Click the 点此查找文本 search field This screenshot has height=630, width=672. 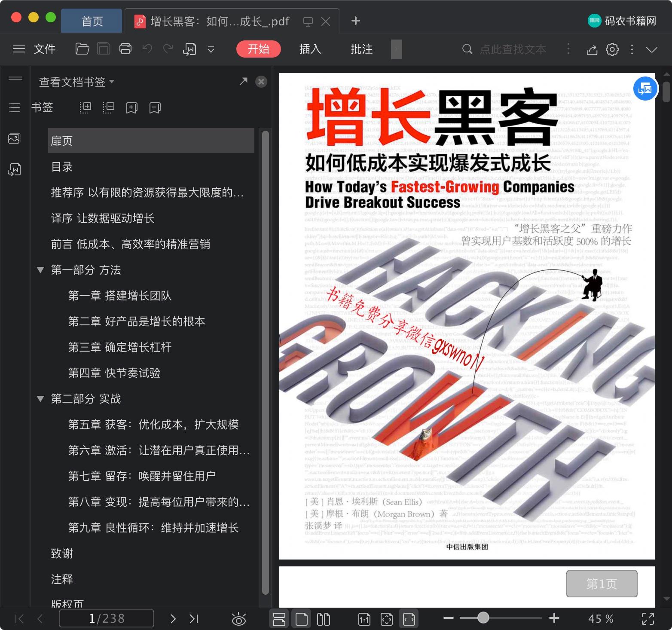point(513,49)
